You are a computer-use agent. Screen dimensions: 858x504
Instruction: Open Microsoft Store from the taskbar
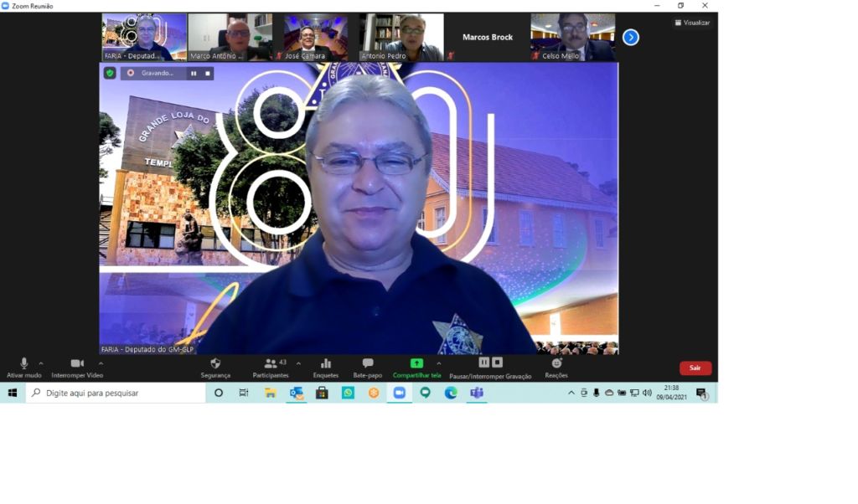[x=322, y=393]
